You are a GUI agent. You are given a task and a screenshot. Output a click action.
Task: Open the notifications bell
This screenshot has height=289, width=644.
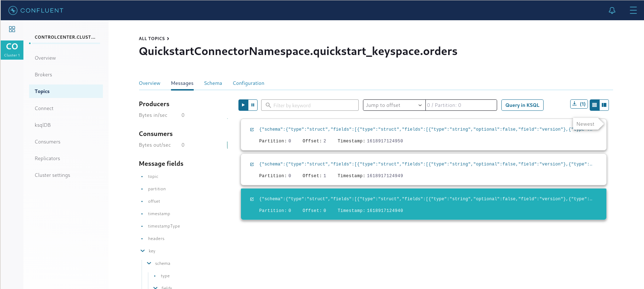point(612,10)
